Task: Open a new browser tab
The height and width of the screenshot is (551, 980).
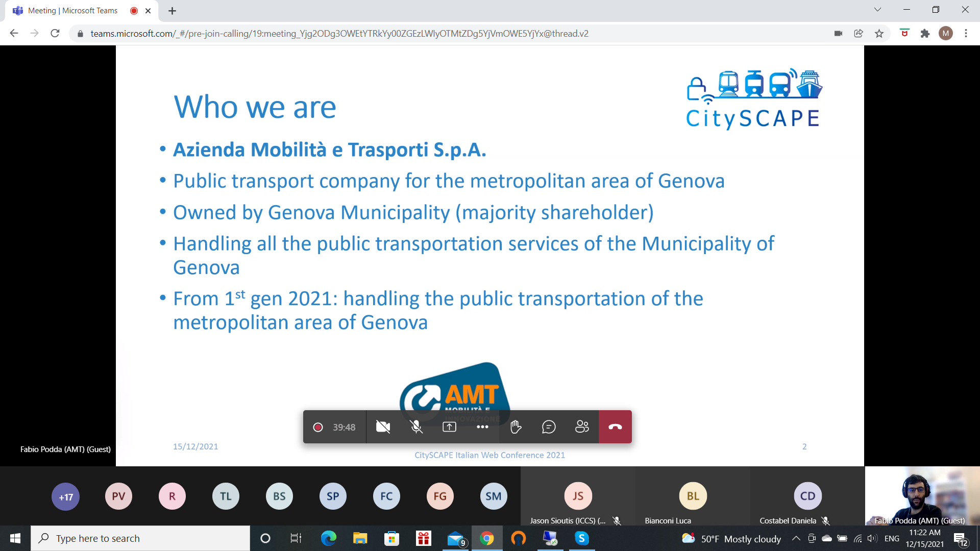Action: (x=172, y=11)
